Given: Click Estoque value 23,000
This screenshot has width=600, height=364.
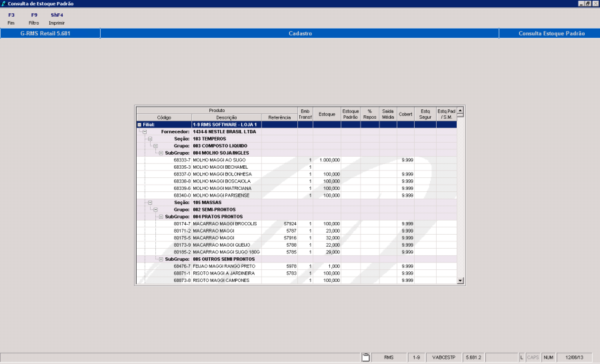Looking at the screenshot, I should [333, 231].
